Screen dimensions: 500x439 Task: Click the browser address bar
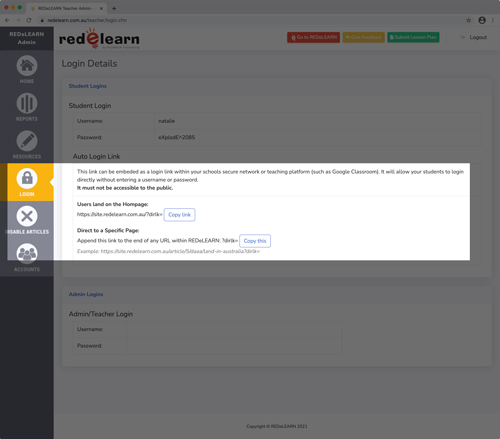(250, 20)
